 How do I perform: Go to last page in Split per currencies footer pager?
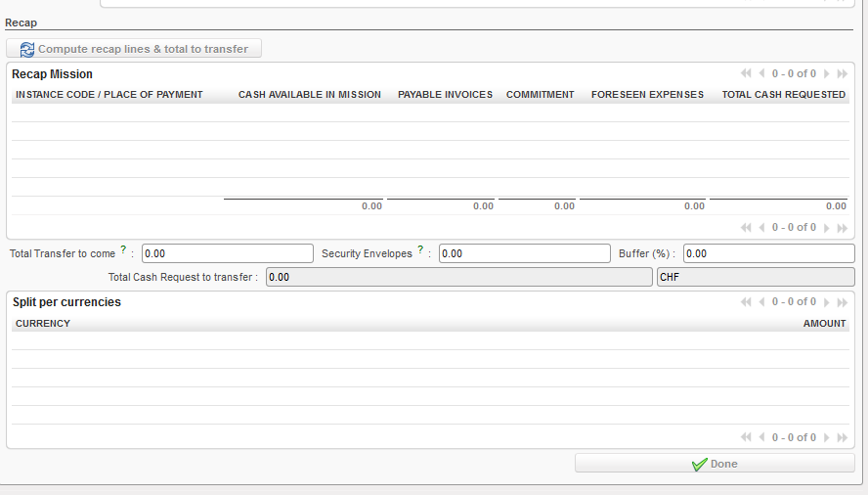843,437
